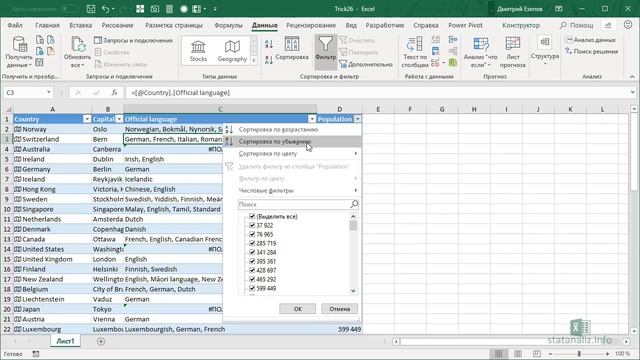Click the Advanced filter button

366,64
